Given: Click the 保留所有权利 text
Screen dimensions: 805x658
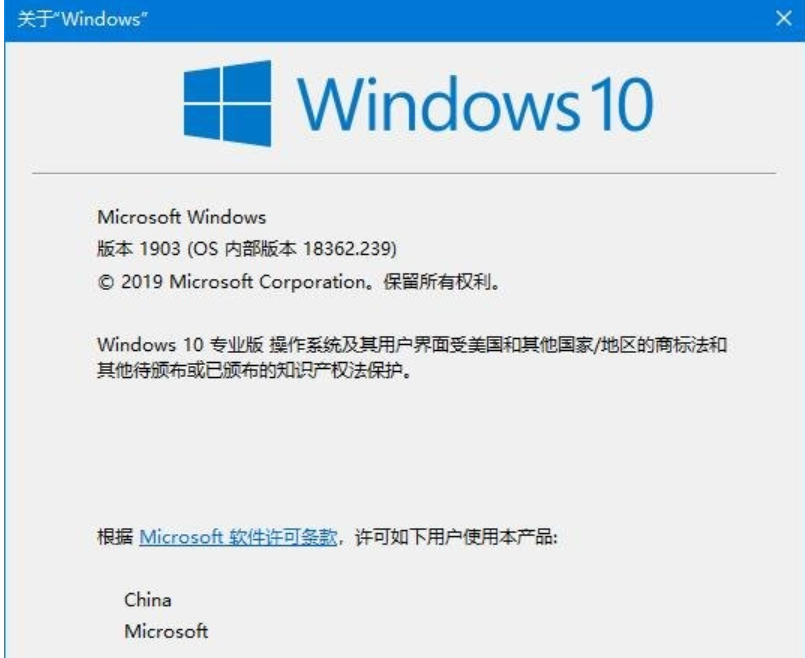Looking at the screenshot, I should pos(436,282).
